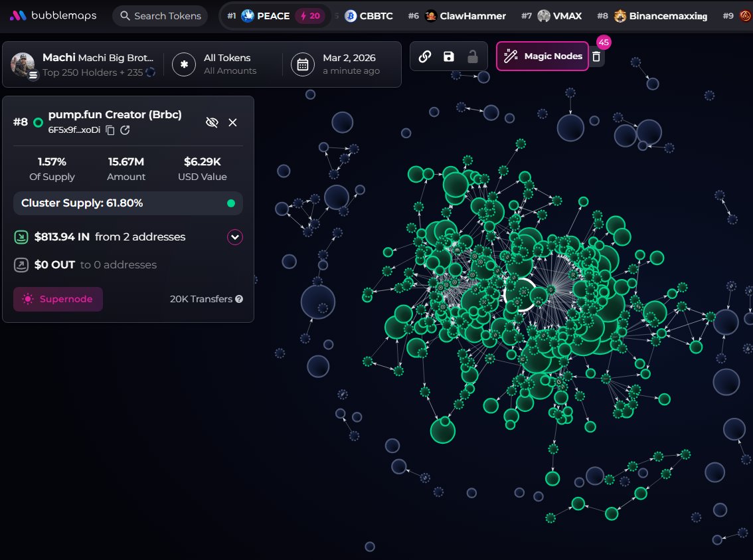Click the share link icon
753x560 pixels.
click(x=425, y=56)
